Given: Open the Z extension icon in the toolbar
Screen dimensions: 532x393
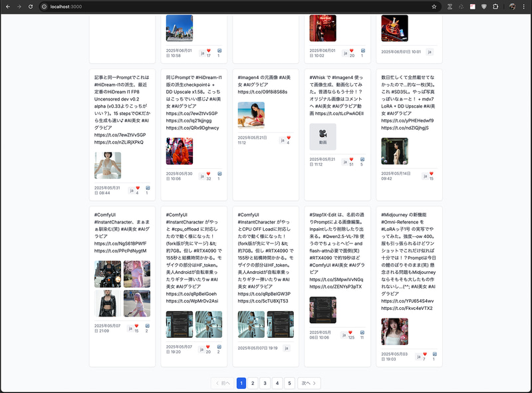Looking at the screenshot, I should (x=450, y=7).
